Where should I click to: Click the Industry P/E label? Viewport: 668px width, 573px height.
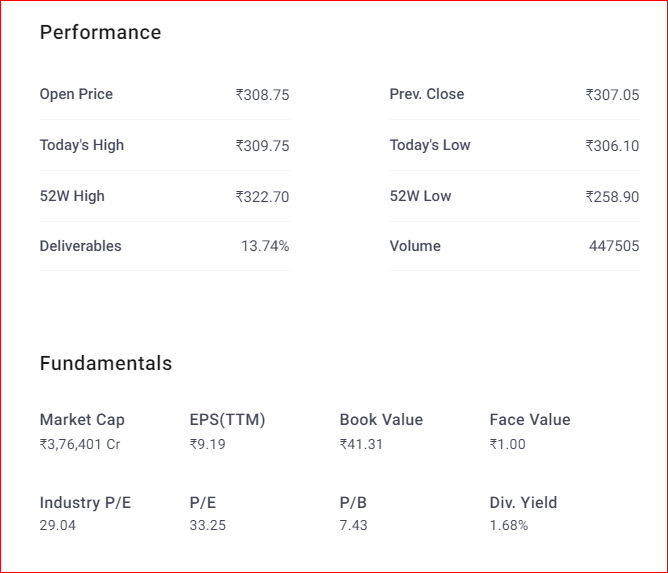coord(85,502)
